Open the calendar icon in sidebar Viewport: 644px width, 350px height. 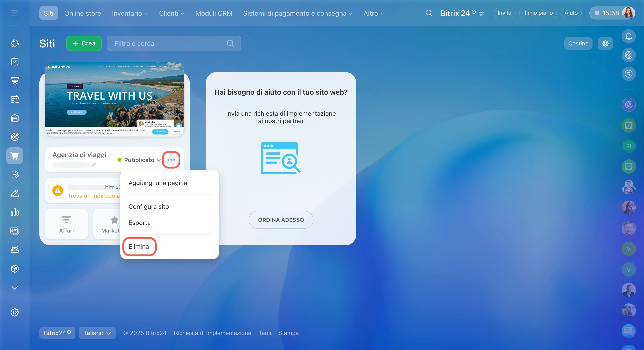[x=15, y=99]
